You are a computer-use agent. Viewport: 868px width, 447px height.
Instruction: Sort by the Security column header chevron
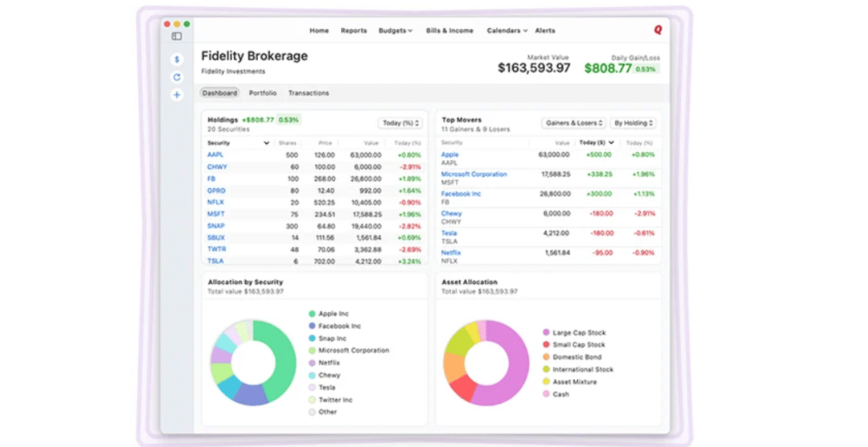click(266, 143)
